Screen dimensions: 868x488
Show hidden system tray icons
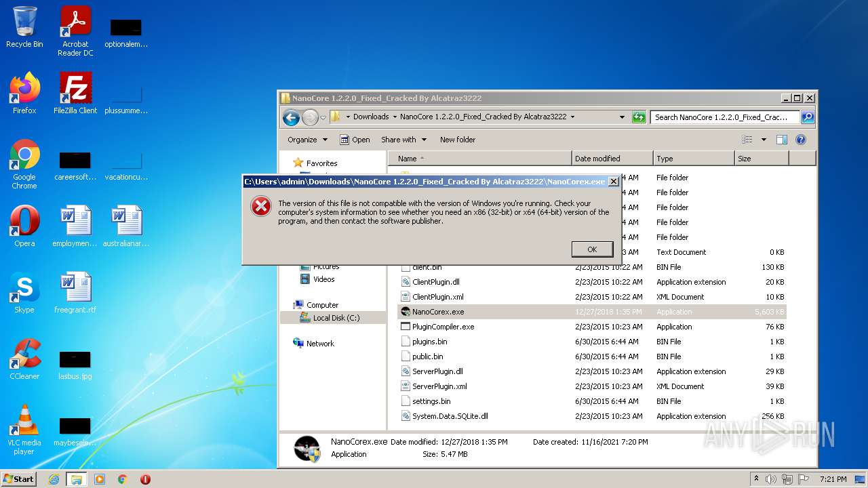click(756, 479)
